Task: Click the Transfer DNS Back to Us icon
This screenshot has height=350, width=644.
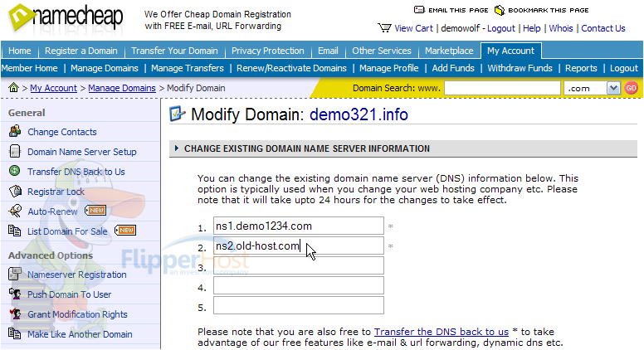Action: pos(14,171)
